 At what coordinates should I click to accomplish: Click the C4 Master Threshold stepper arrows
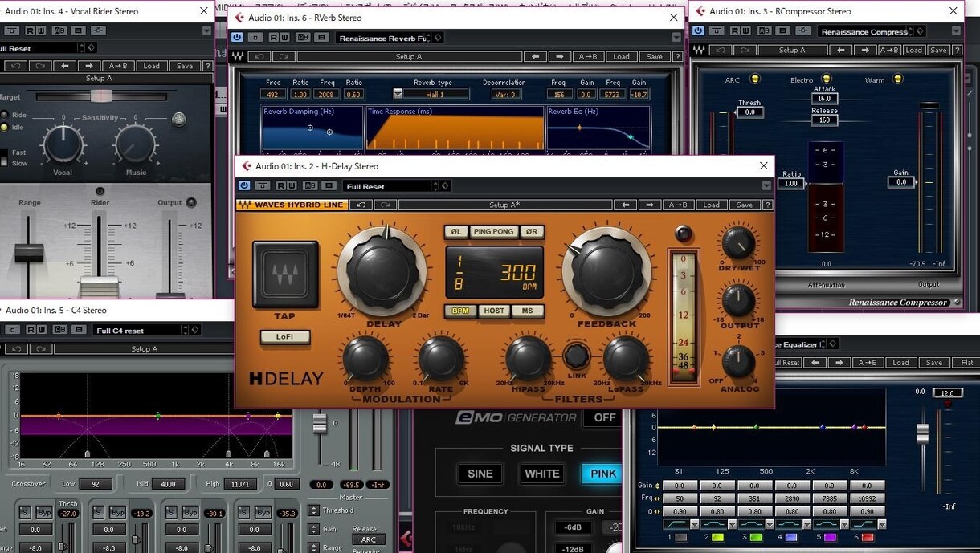pos(313,510)
